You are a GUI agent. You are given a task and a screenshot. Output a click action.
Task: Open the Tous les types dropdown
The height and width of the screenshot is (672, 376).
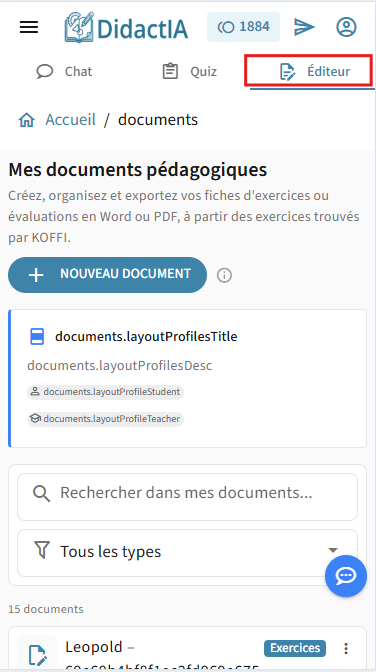tap(187, 553)
